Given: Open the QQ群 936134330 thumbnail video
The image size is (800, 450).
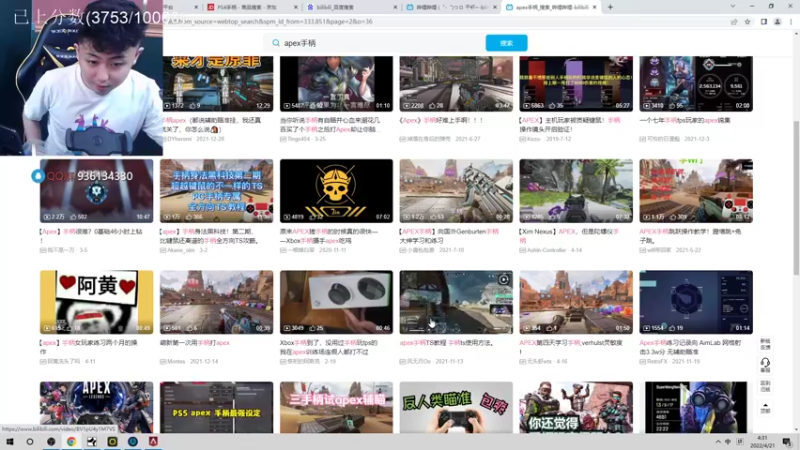Looking at the screenshot, I should pyautogui.click(x=96, y=191).
